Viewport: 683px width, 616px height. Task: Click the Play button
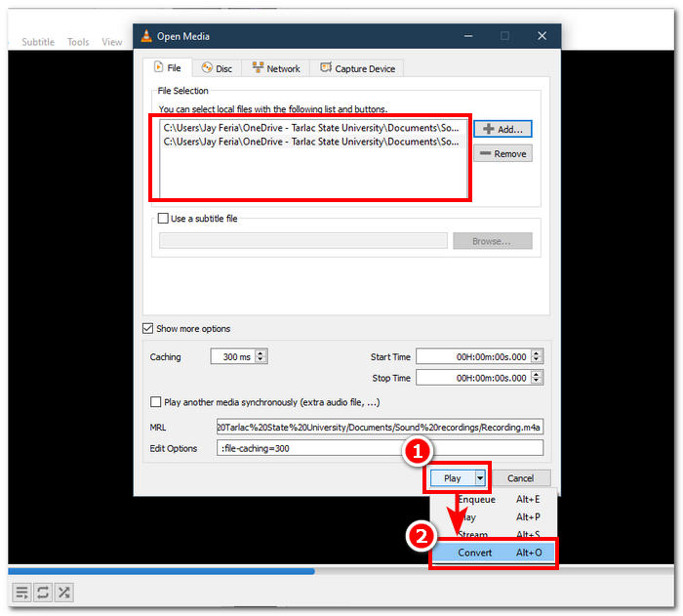[452, 478]
